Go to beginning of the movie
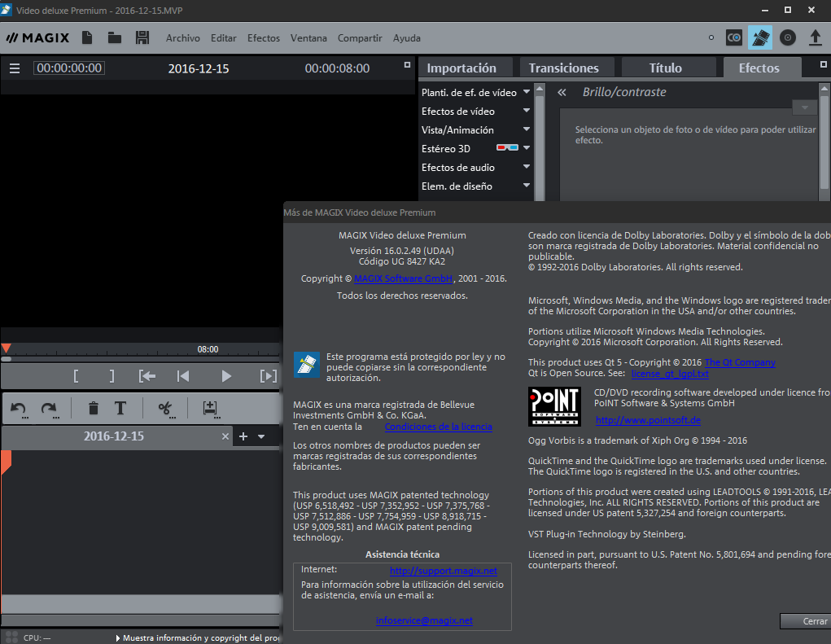The width and height of the screenshot is (831, 644). point(183,376)
